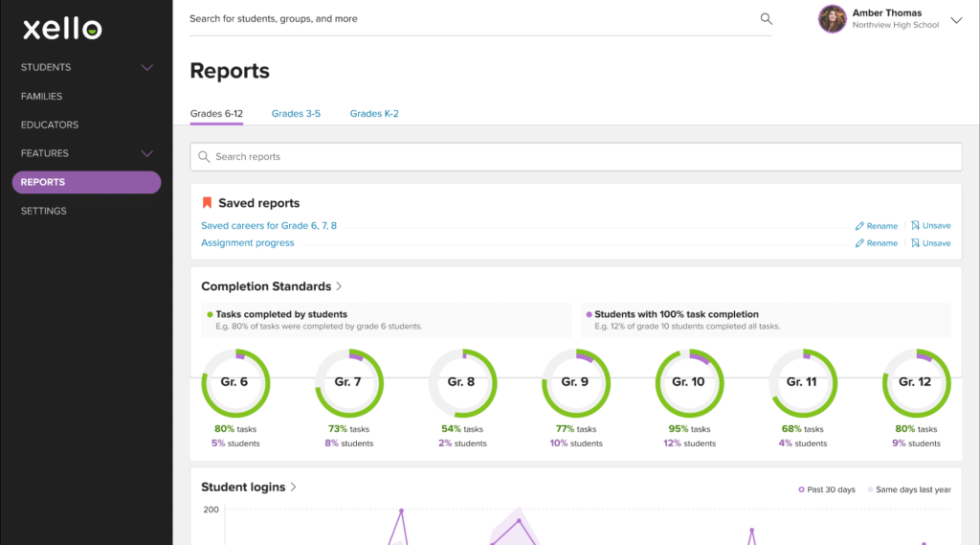
Task: Click the '54% tasks' value under Gr. 8
Action: pyautogui.click(x=462, y=429)
